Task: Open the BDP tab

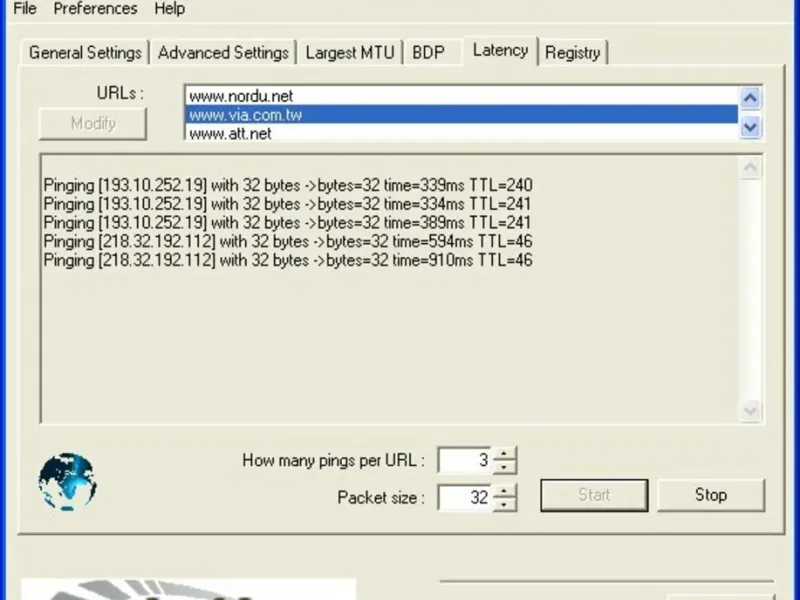Action: tap(429, 53)
